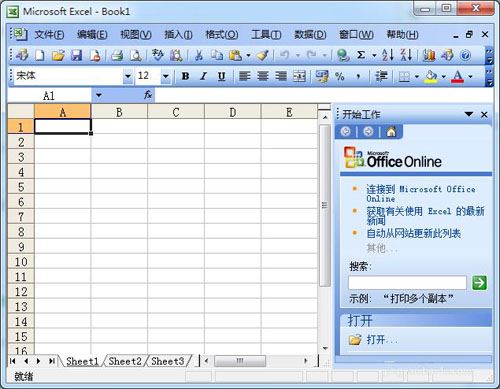Apply the yellow Fill Color bucket

(431, 77)
